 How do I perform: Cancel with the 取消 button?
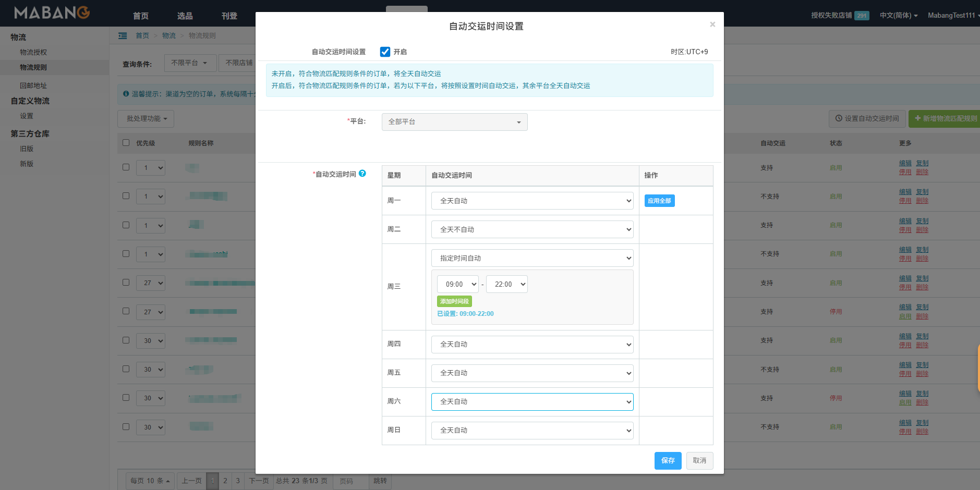[x=699, y=460]
